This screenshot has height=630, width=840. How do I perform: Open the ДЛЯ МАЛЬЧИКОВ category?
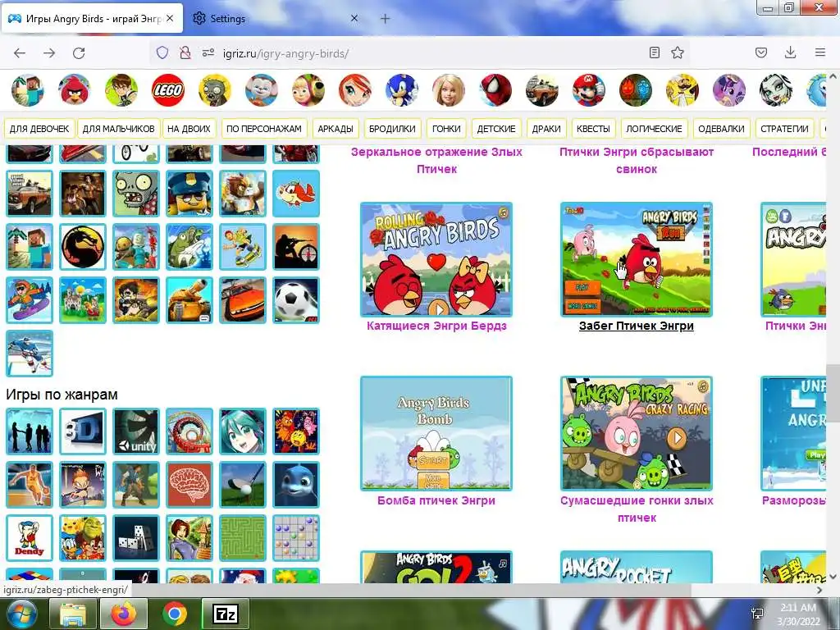(x=118, y=129)
